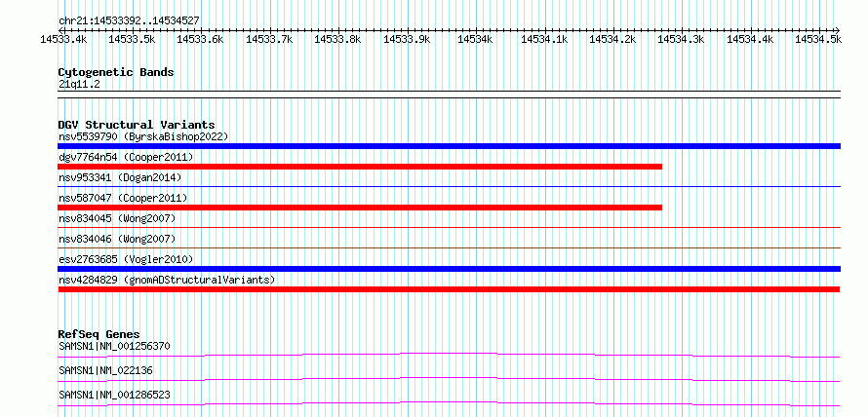Open the SAMSN1|NM_022136 transcript label
The height and width of the screenshot is (417, 868).
pos(105,370)
